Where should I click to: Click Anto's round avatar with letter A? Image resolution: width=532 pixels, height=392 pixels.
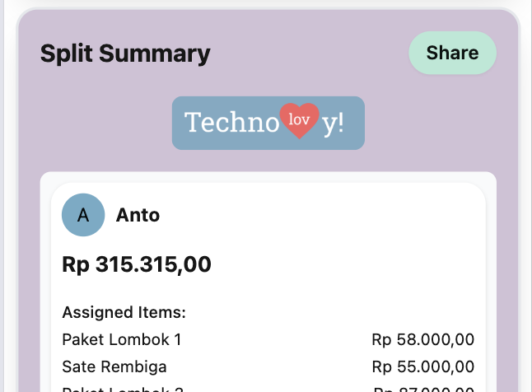(x=83, y=215)
